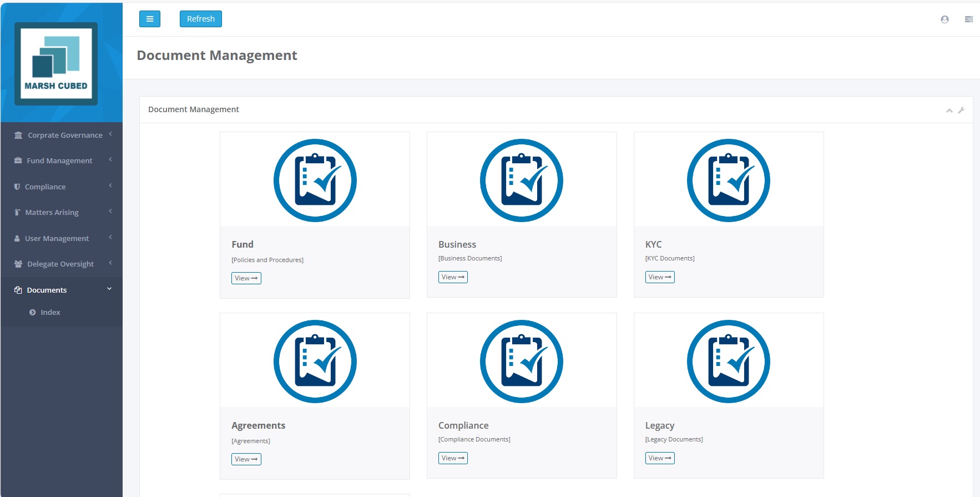Viewport: 980px width, 497px height.
Task: Expand the Fund Management sidebar menu
Action: tap(59, 160)
